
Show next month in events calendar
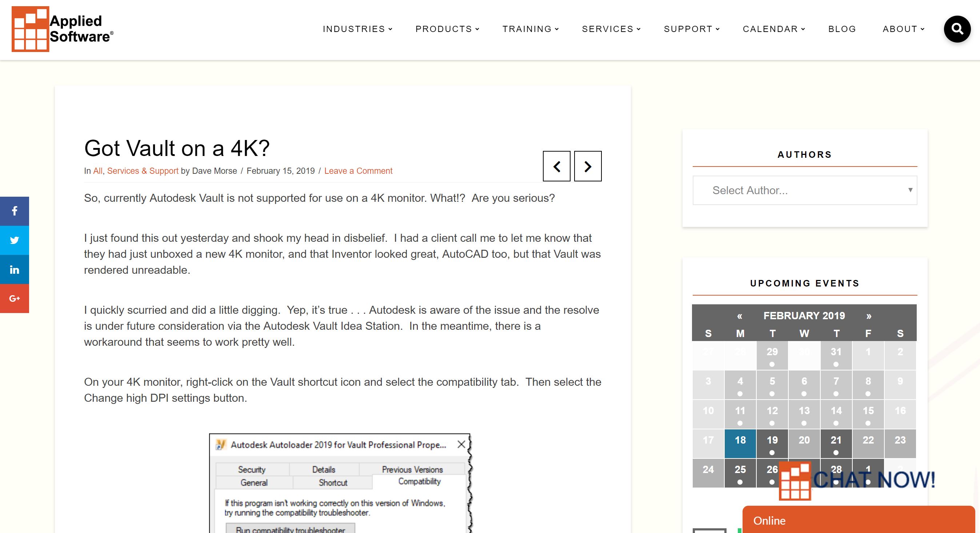[x=869, y=316]
